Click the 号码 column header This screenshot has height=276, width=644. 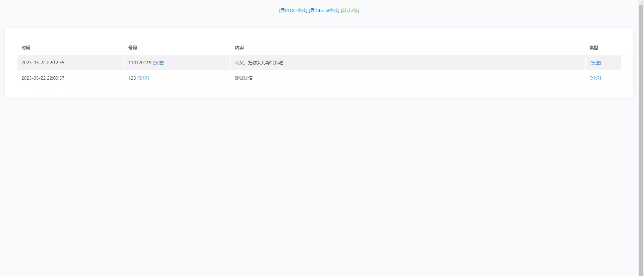coord(132,48)
